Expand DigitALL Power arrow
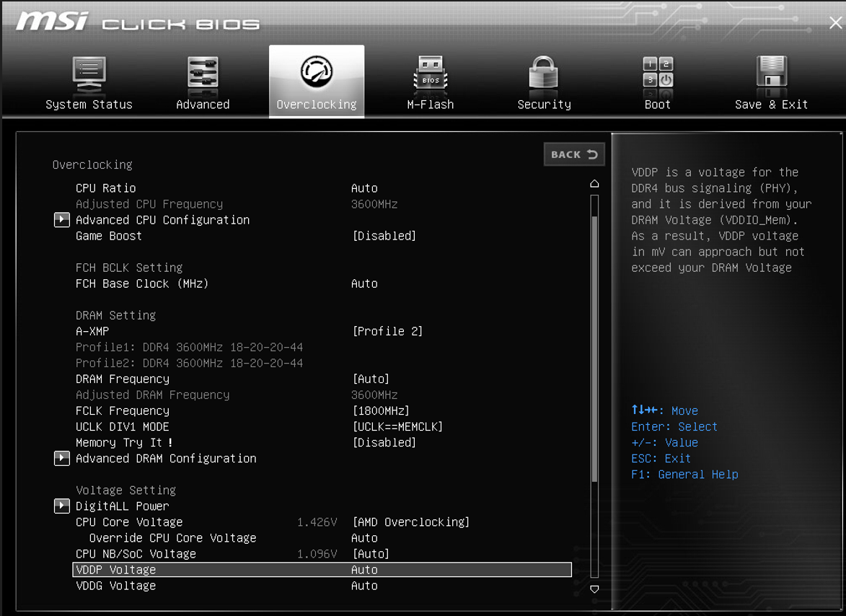 [x=62, y=506]
